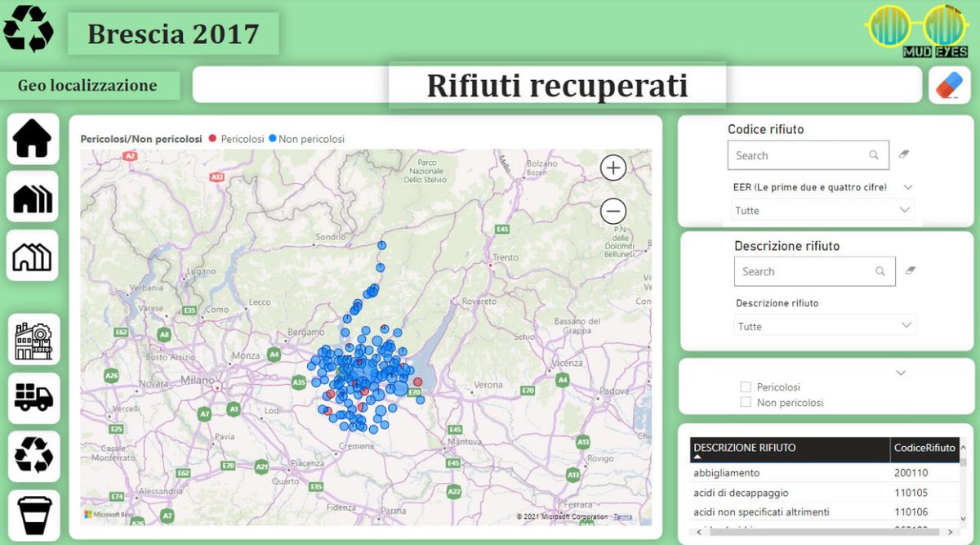Sort by DESCRIZIONE RIFIUTO column header

pos(790,449)
